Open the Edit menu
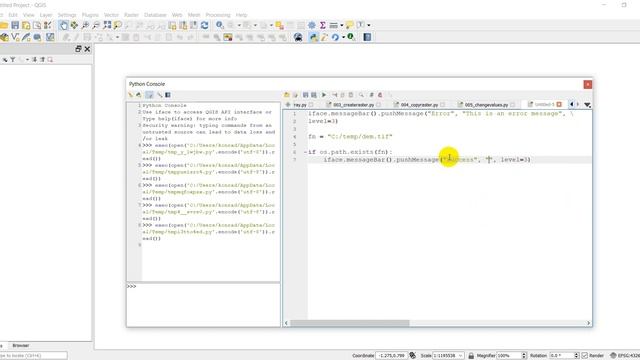Viewport: 640px width, 360px height. (x=13, y=15)
